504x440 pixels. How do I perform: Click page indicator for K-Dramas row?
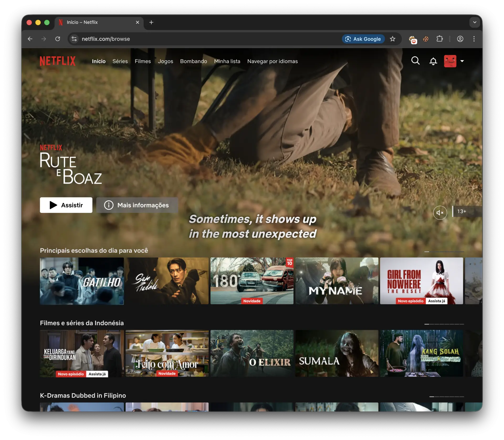(x=447, y=397)
